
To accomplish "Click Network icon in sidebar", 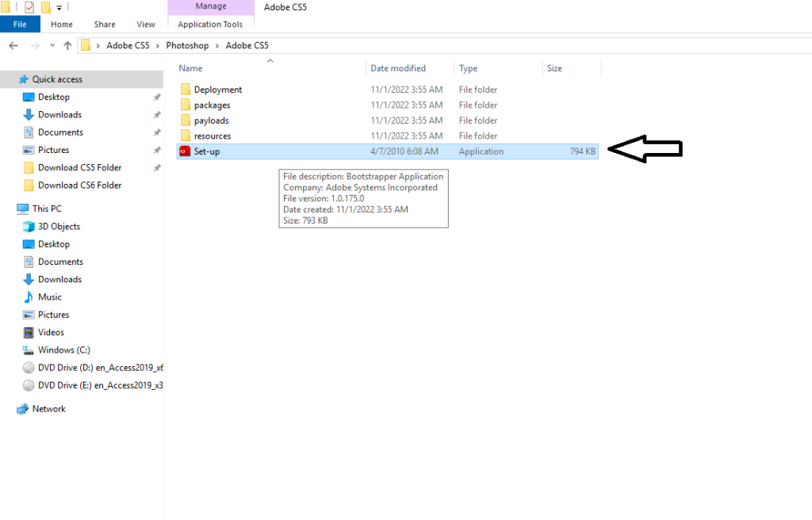I will pyautogui.click(x=23, y=409).
